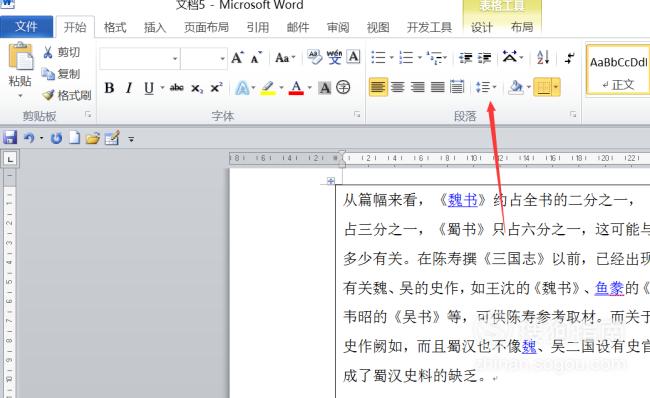The height and width of the screenshot is (398, 650).
Task: Switch to the Insert (插入) tab
Action: pos(155,27)
